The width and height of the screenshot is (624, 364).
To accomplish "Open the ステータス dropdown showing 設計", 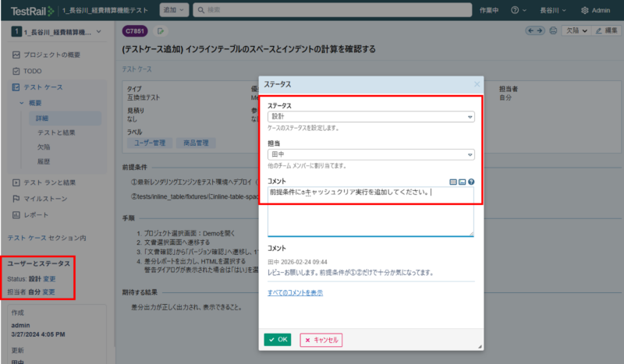I will click(x=371, y=117).
